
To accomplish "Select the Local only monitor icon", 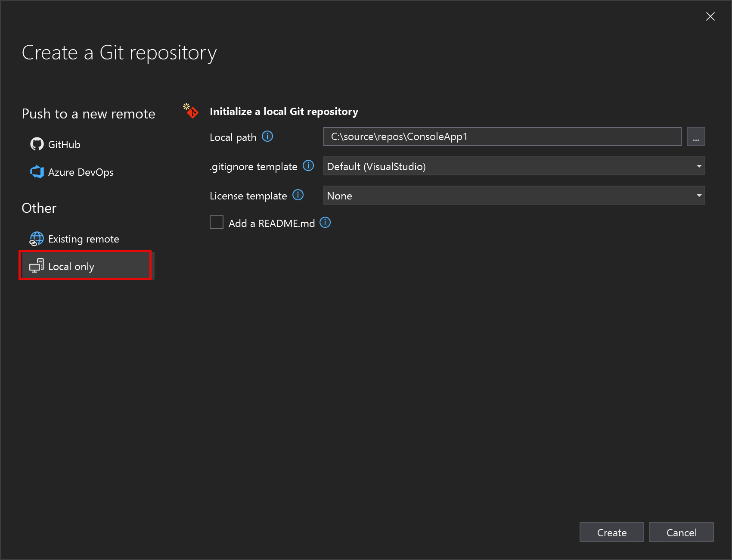I will coord(36,266).
